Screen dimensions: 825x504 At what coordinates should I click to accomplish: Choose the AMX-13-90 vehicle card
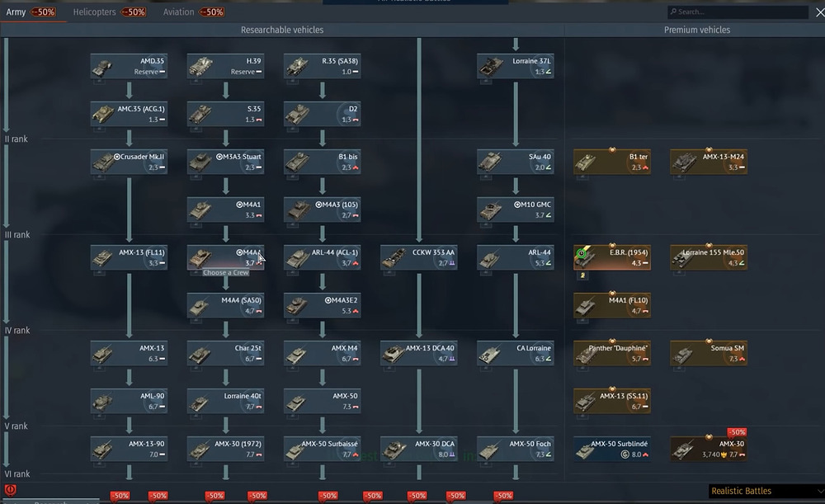pos(129,449)
